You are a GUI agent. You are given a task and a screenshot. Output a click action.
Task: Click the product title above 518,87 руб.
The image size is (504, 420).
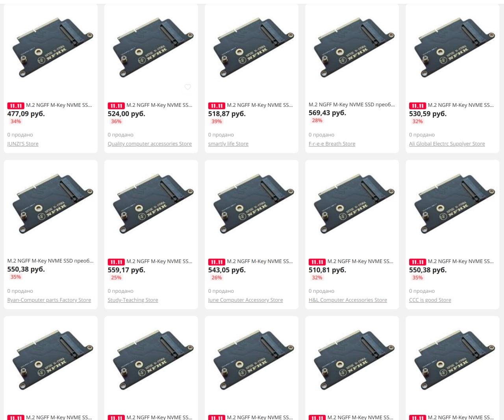[260, 105]
